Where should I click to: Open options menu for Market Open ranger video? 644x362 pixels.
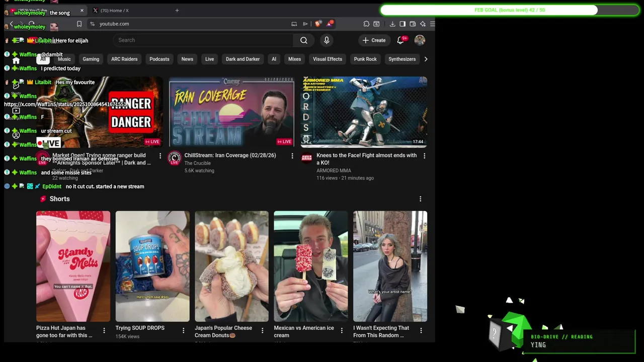pyautogui.click(x=160, y=156)
